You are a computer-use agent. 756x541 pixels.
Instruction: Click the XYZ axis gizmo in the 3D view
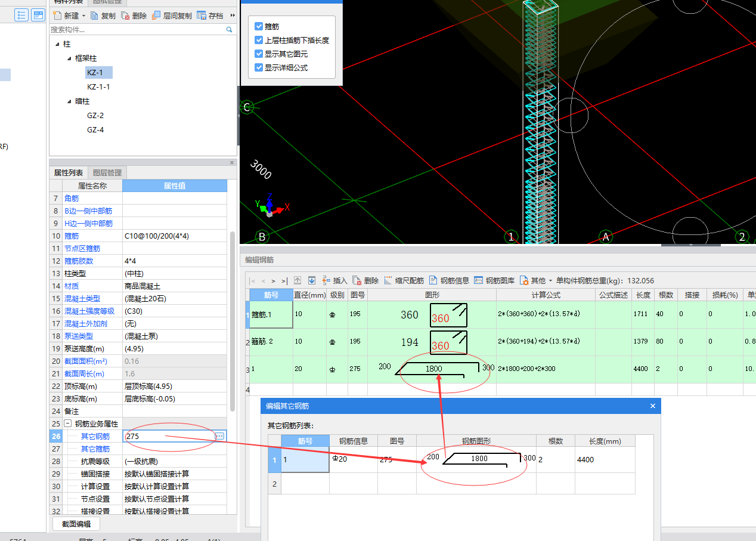[x=271, y=206]
